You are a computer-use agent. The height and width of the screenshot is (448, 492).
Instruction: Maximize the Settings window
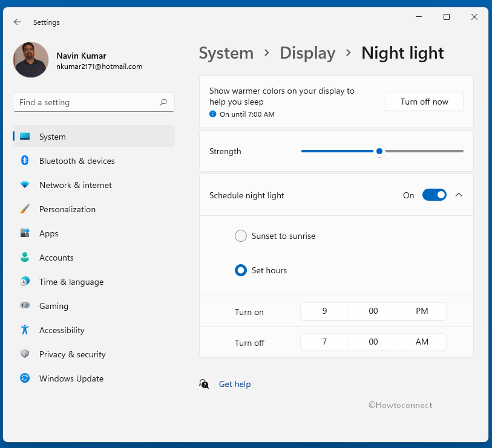[x=447, y=16]
